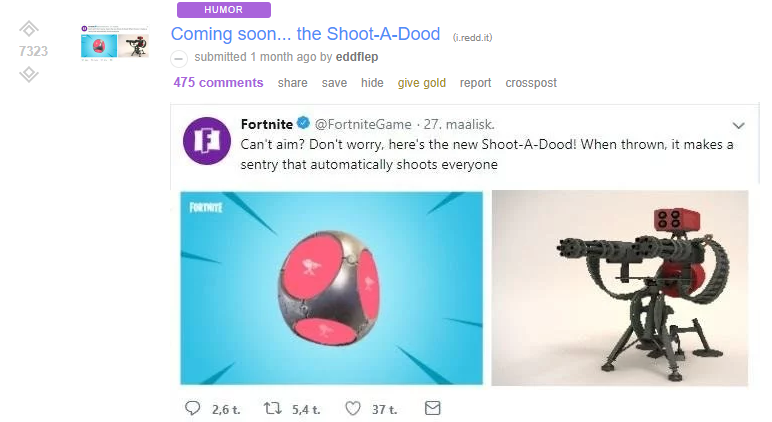This screenshot has height=422, width=772.
Task: Click the retweet arrows icon
Action: 272,408
